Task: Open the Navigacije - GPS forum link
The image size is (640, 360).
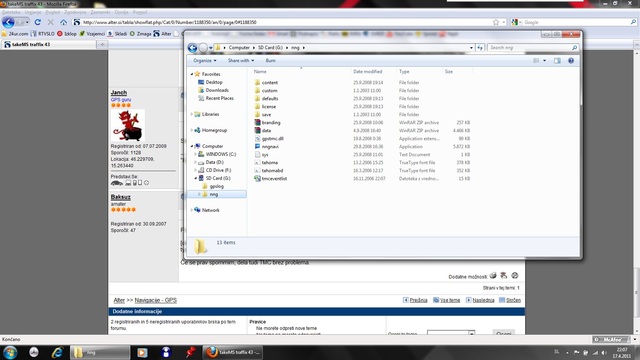Action: 156,300
